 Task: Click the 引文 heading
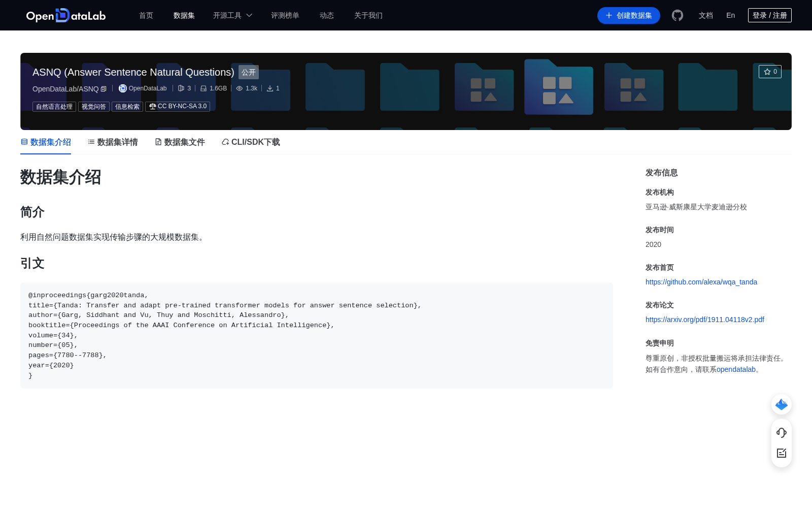point(32,263)
